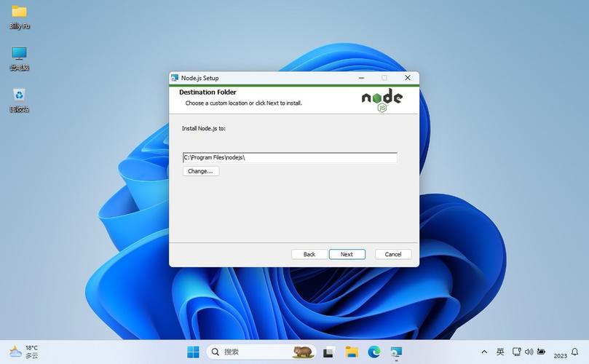The height and width of the screenshot is (364, 589).
Task: Launch File Explorer from the taskbar
Action: pos(352,352)
